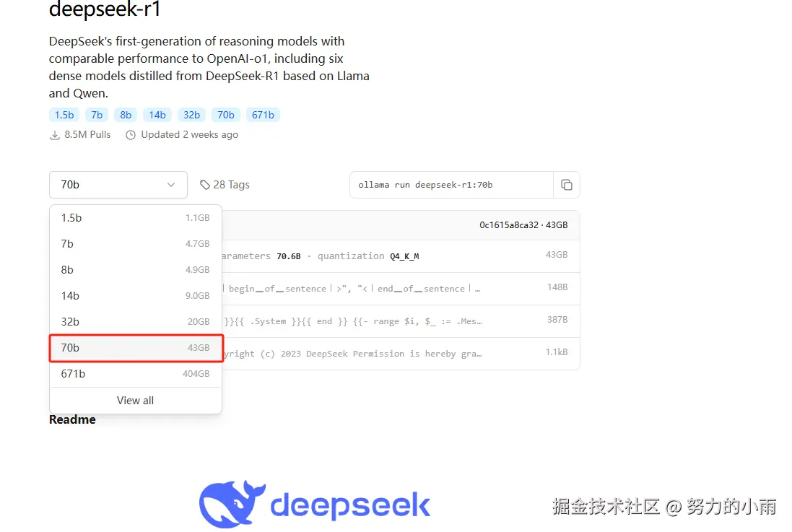
Task: Click the 148B size value
Action: pos(557,287)
